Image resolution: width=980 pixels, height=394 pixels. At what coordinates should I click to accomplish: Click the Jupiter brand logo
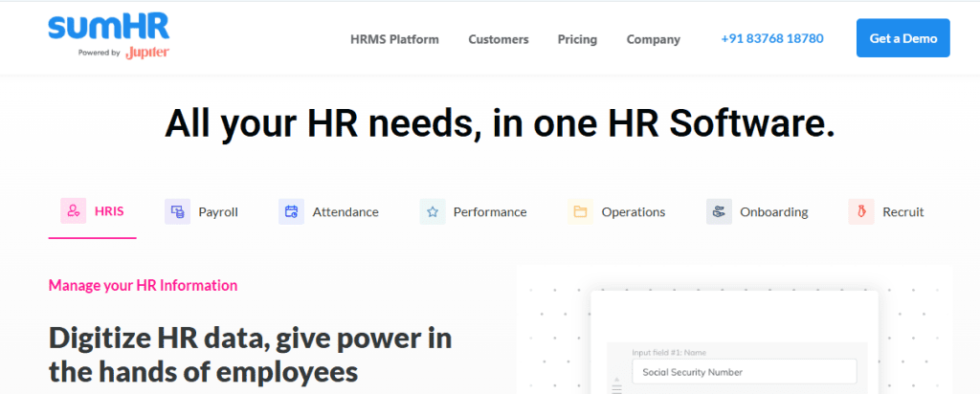[147, 53]
